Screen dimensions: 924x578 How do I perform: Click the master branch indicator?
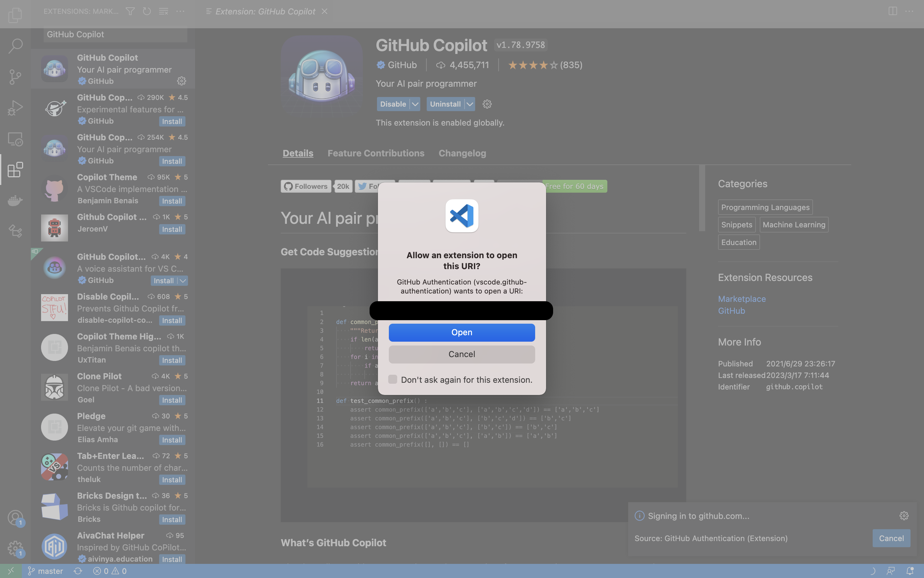pyautogui.click(x=46, y=571)
